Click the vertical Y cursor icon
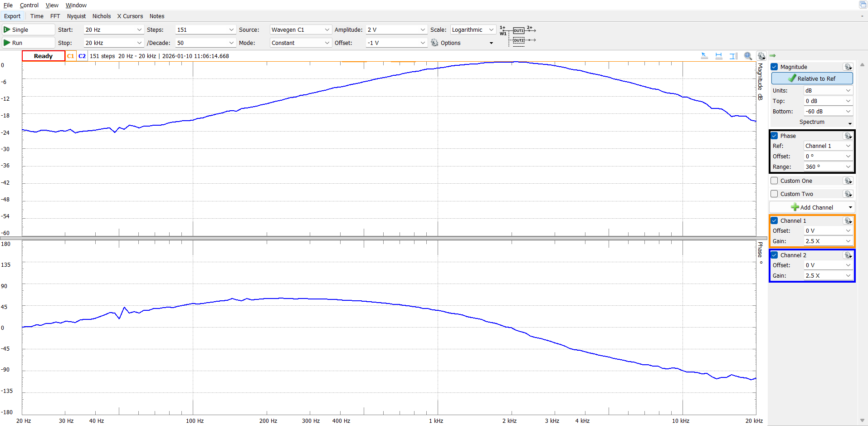Image resolution: width=868 pixels, height=426 pixels. [x=733, y=56]
